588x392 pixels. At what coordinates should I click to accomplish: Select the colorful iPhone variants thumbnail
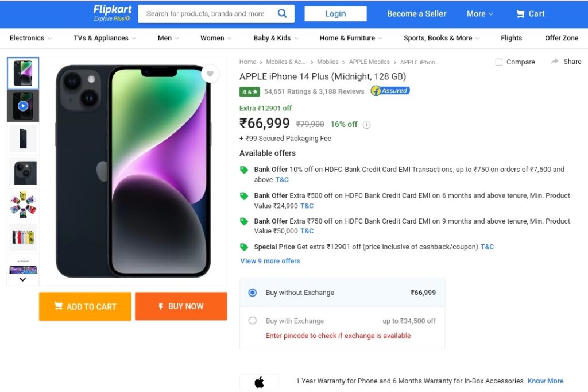23,204
